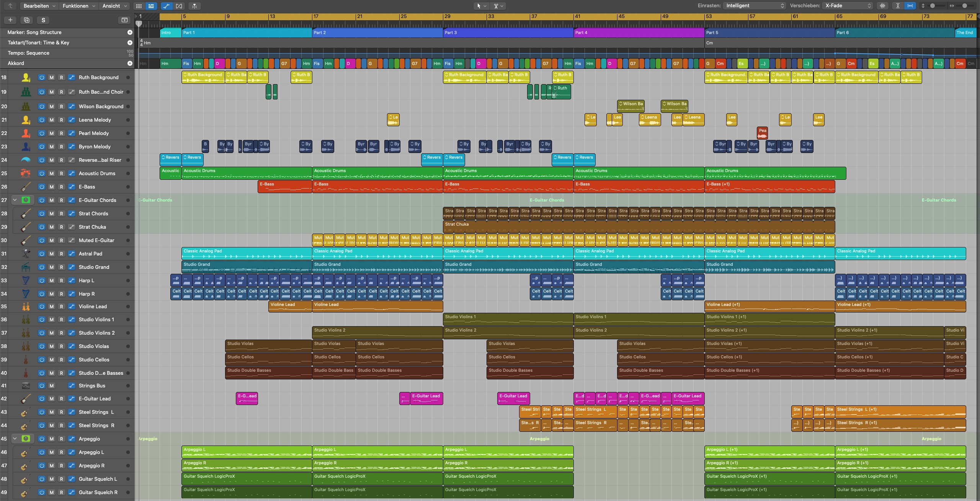Select the Muted E-Guitar track name
This screenshot has height=501, width=980.
pos(96,240)
